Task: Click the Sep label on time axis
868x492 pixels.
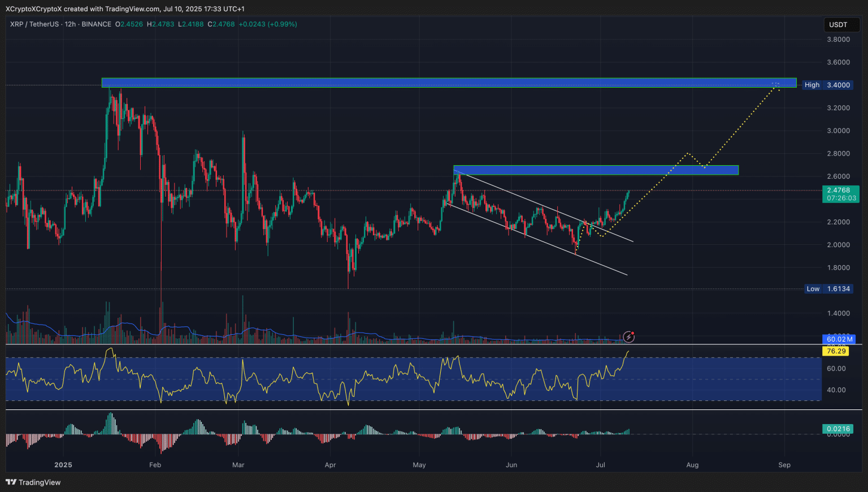Action: (784, 465)
